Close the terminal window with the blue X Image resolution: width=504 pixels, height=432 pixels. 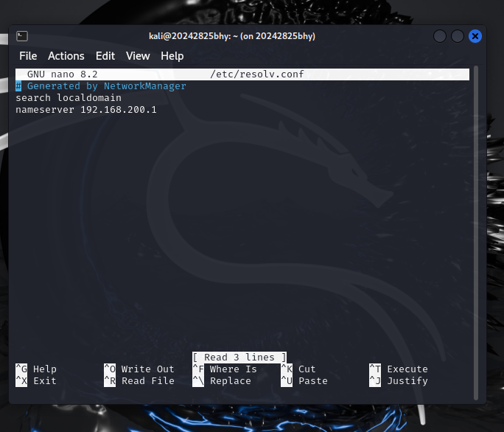(475, 36)
